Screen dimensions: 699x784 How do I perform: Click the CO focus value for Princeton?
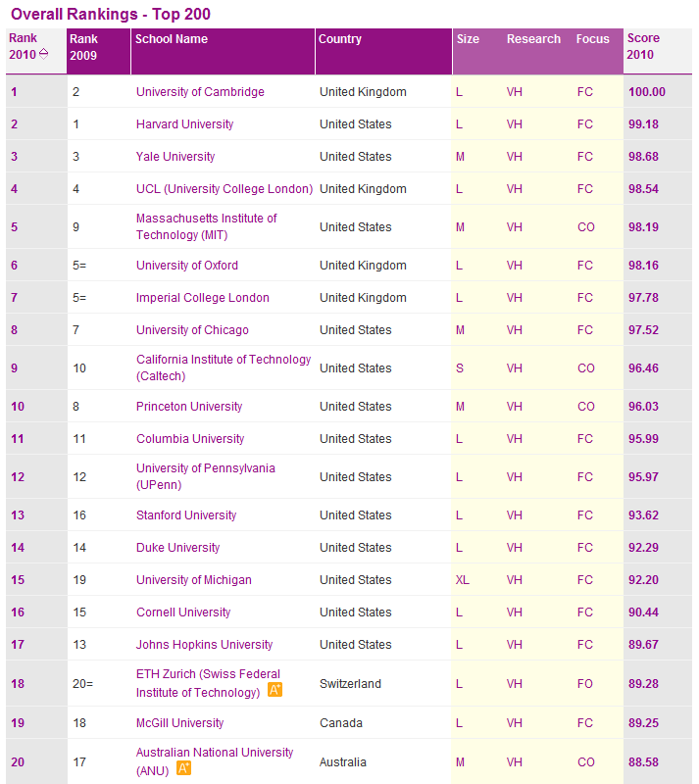coord(586,407)
